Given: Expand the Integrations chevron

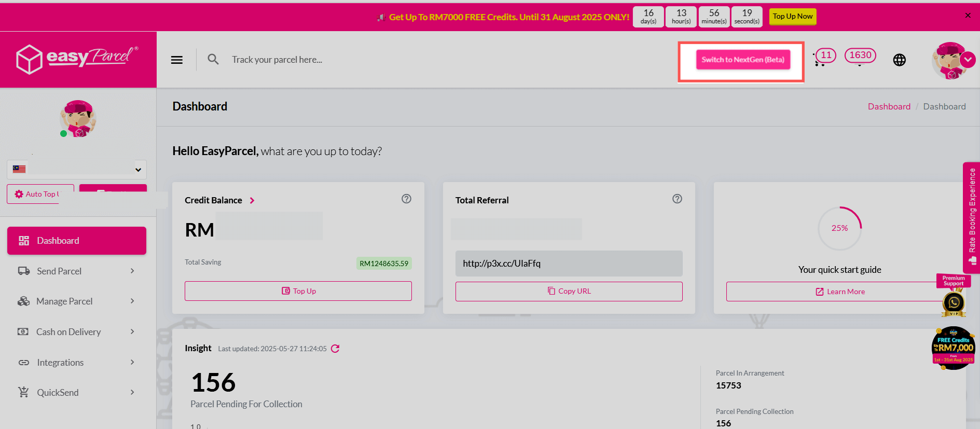Looking at the screenshot, I should 132,362.
